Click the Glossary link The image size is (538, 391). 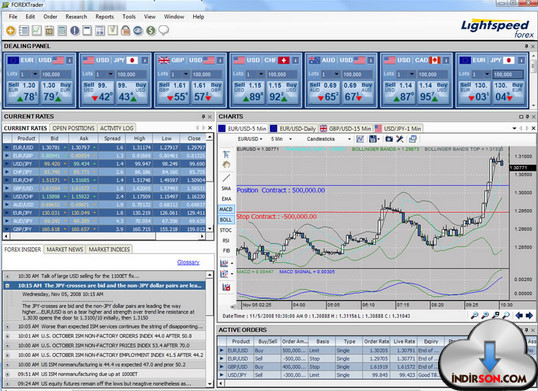[x=188, y=262]
